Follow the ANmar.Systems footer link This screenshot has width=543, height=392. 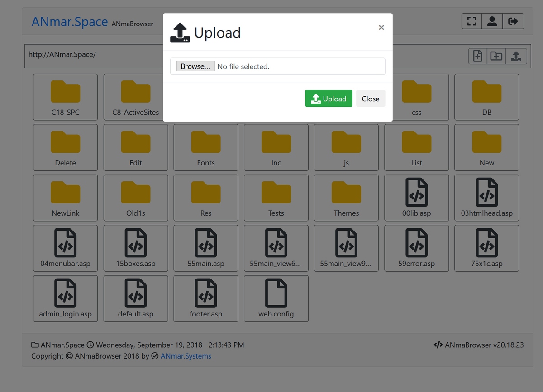point(186,356)
